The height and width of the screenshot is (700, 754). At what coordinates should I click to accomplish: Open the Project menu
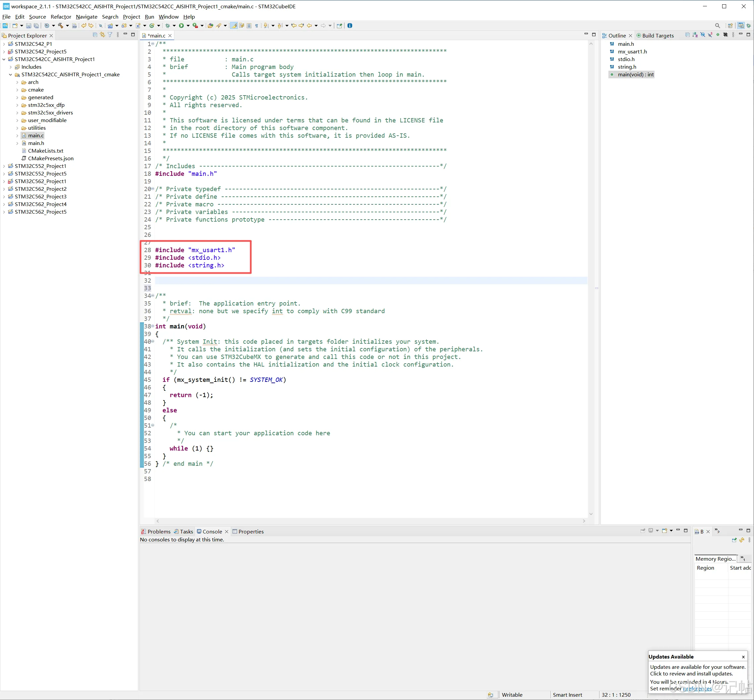(131, 17)
